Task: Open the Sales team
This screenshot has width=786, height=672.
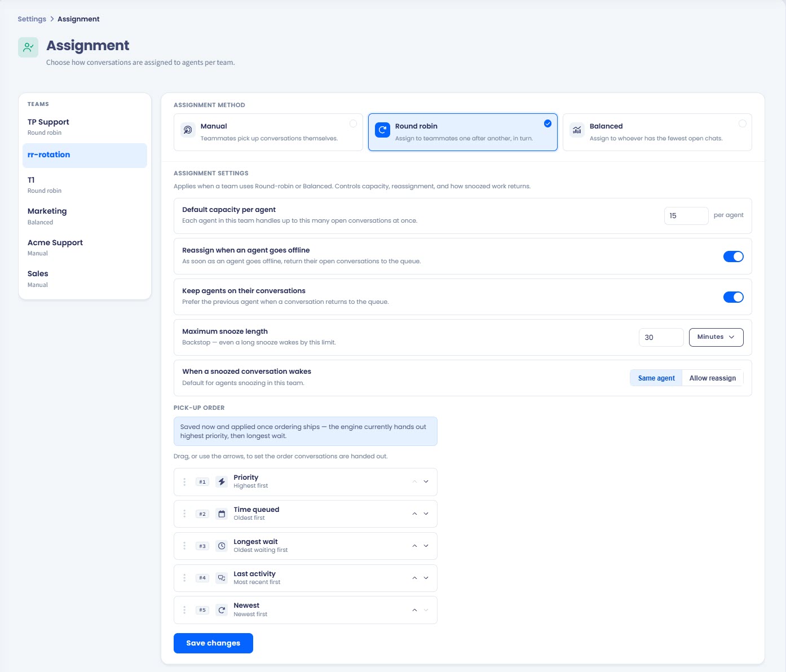Action: pyautogui.click(x=85, y=278)
